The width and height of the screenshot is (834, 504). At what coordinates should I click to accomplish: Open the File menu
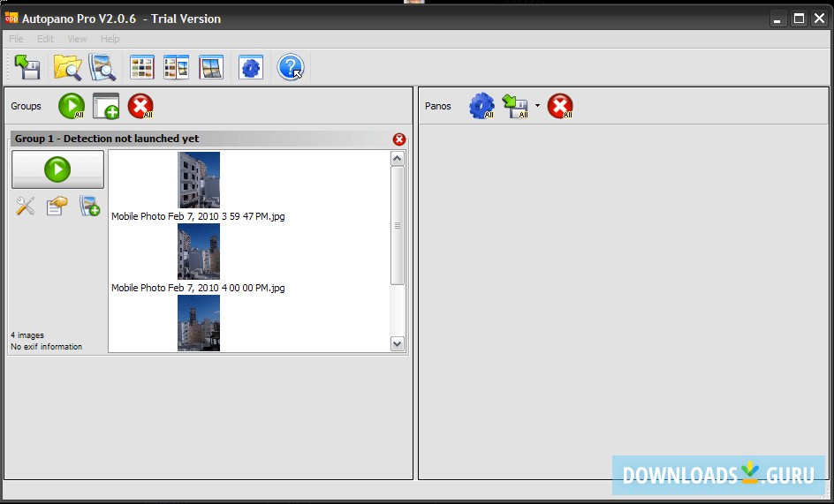click(x=17, y=39)
